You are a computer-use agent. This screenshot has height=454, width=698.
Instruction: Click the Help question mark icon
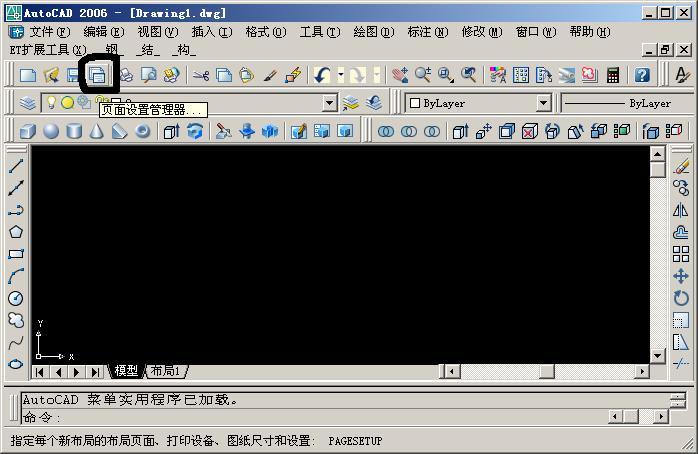tap(641, 75)
